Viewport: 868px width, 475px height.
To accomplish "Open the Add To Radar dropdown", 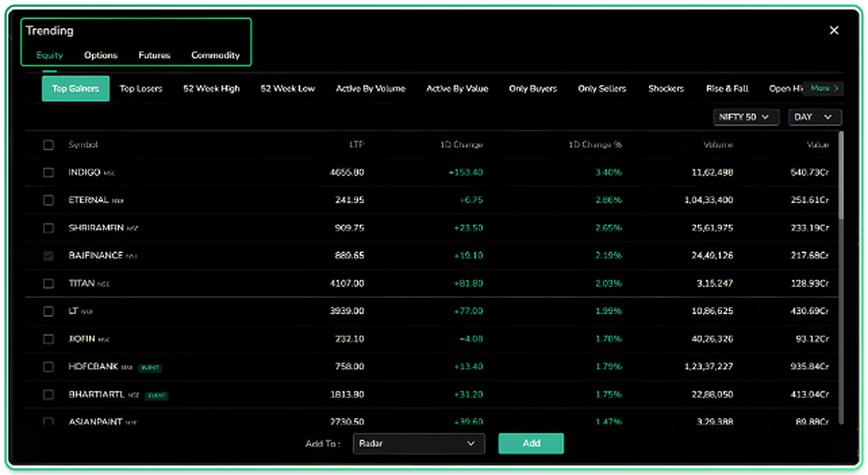I will [419, 443].
